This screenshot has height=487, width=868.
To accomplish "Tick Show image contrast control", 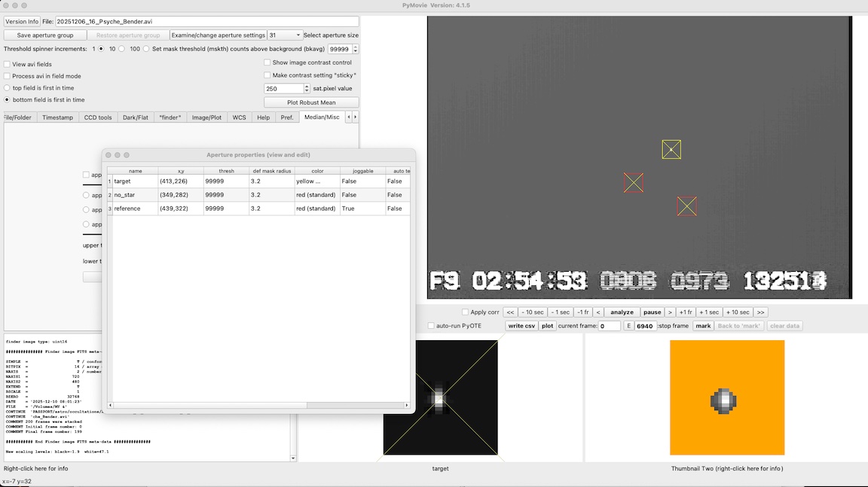I will pos(267,62).
